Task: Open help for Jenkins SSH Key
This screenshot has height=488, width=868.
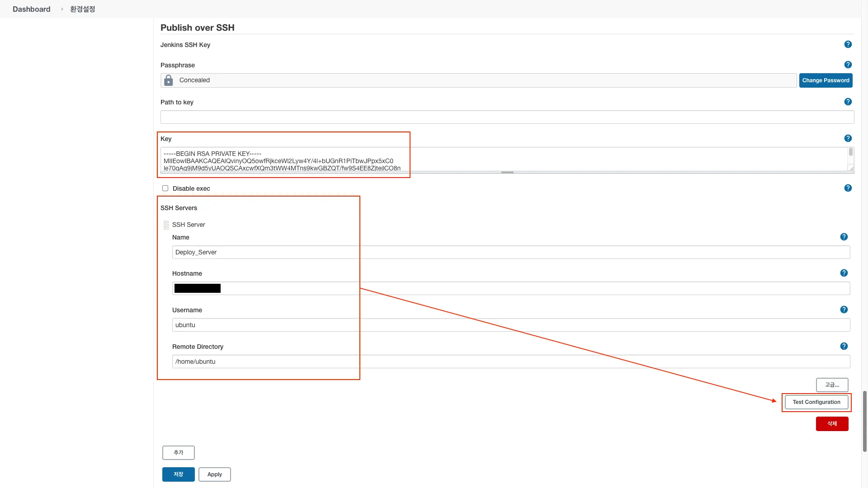Action: (x=848, y=44)
